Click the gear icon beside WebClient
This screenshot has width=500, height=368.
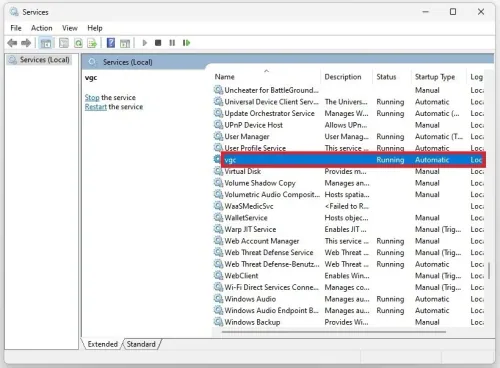(218, 275)
